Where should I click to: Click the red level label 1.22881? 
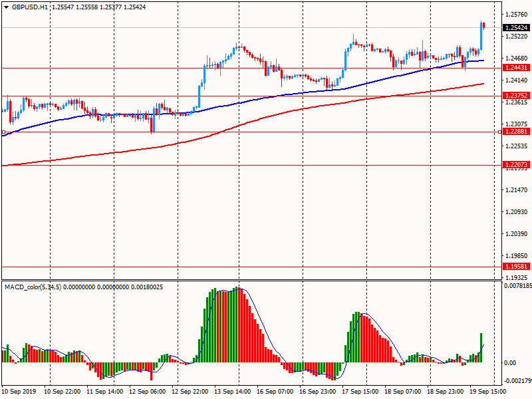coord(517,132)
